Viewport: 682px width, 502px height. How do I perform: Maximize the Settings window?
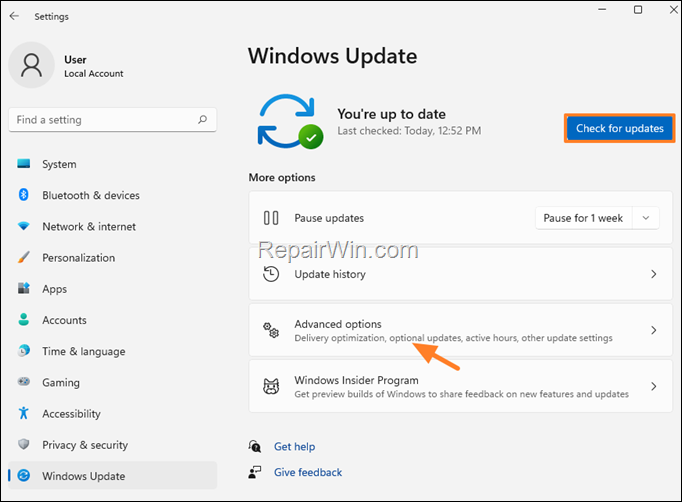tap(638, 9)
